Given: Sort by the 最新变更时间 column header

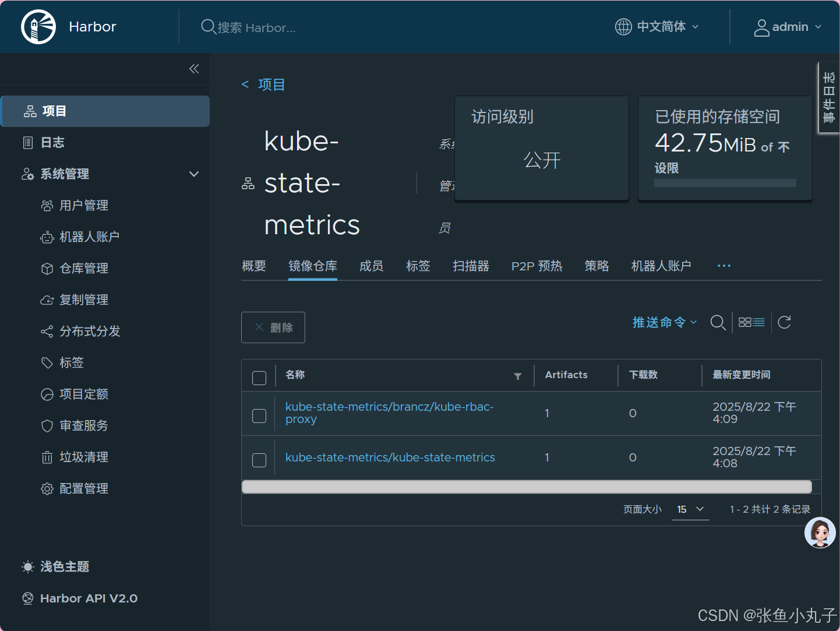Looking at the screenshot, I should tap(742, 375).
